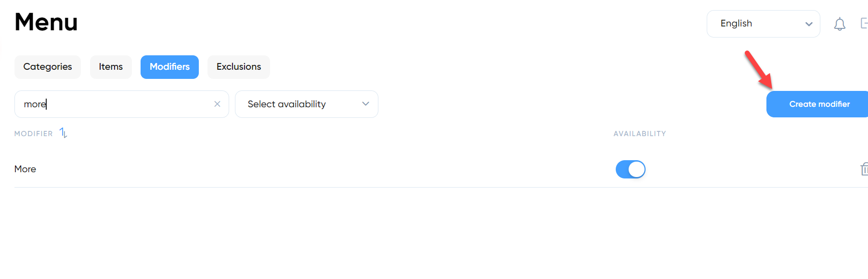Click the chevron arrow in the language selector
This screenshot has width=868, height=279.
point(809,24)
